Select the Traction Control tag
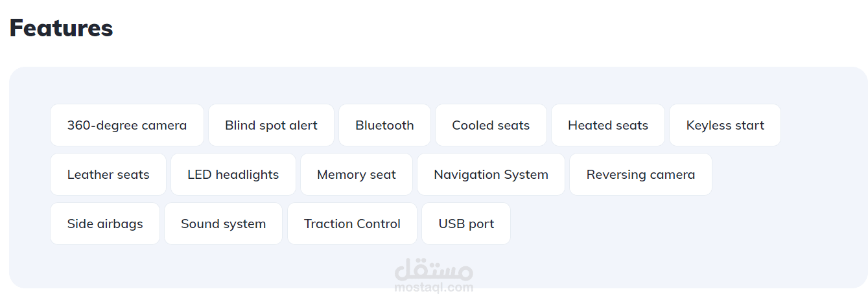Image resolution: width=868 pixels, height=300 pixels. pyautogui.click(x=352, y=224)
